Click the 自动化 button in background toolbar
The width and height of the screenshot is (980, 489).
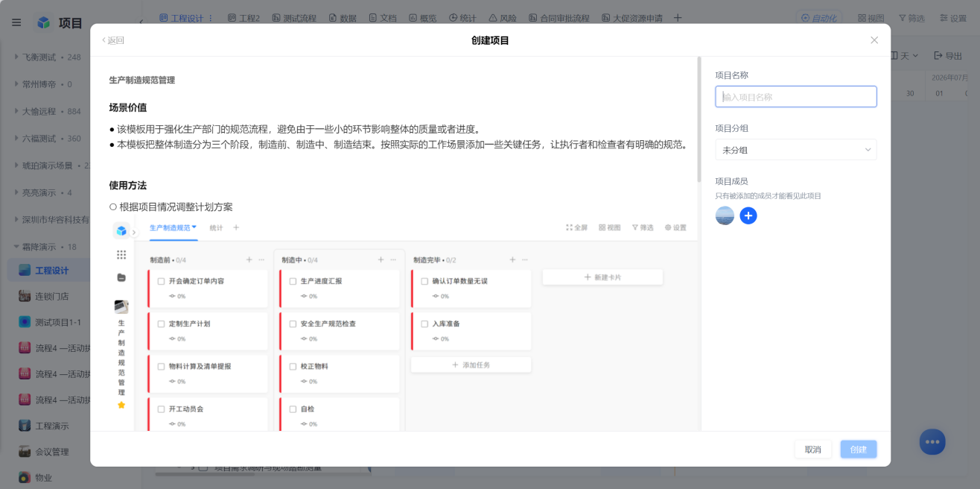point(819,18)
